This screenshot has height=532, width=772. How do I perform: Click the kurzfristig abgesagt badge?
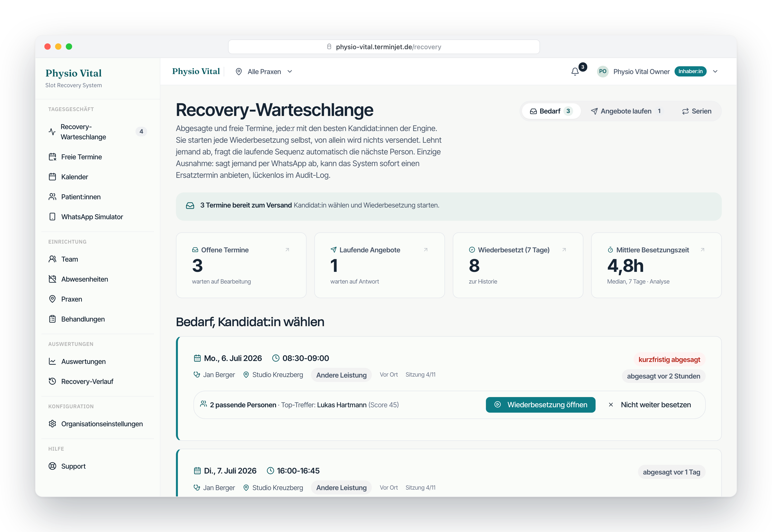(669, 360)
